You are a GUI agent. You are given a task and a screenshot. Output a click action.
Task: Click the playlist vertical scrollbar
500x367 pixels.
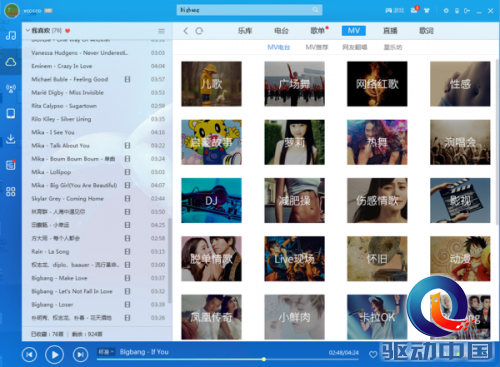click(x=170, y=260)
